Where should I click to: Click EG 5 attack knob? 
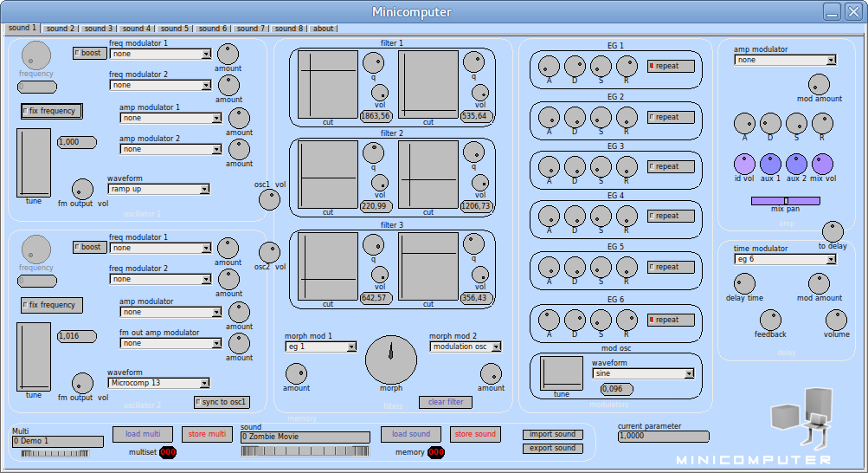tap(550, 267)
